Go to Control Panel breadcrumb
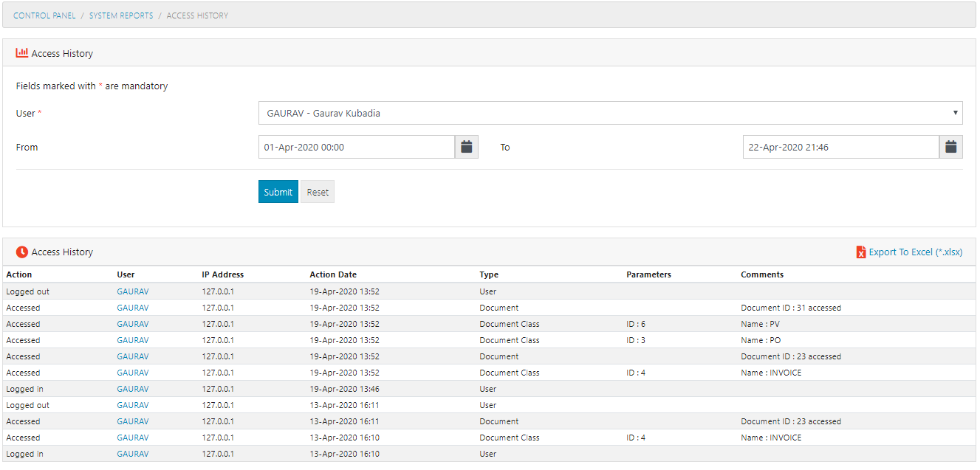This screenshot has height=470, width=980. click(44, 15)
